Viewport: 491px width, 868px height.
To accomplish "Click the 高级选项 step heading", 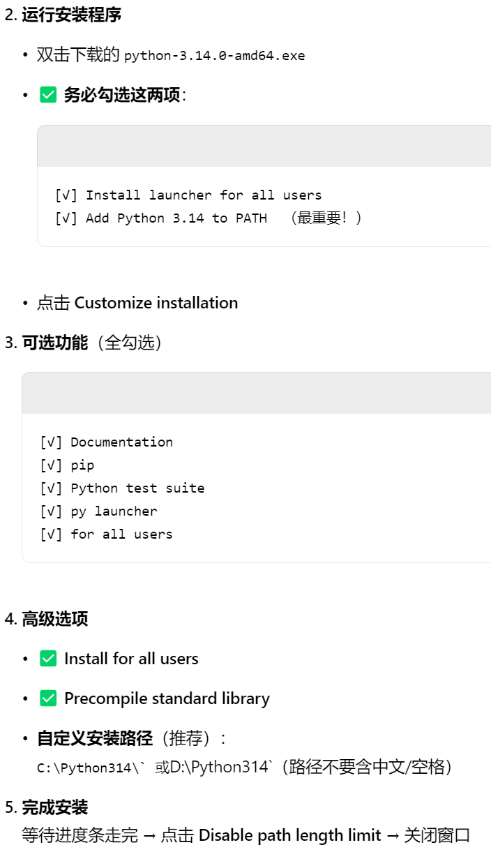I will pyautogui.click(x=55, y=619).
